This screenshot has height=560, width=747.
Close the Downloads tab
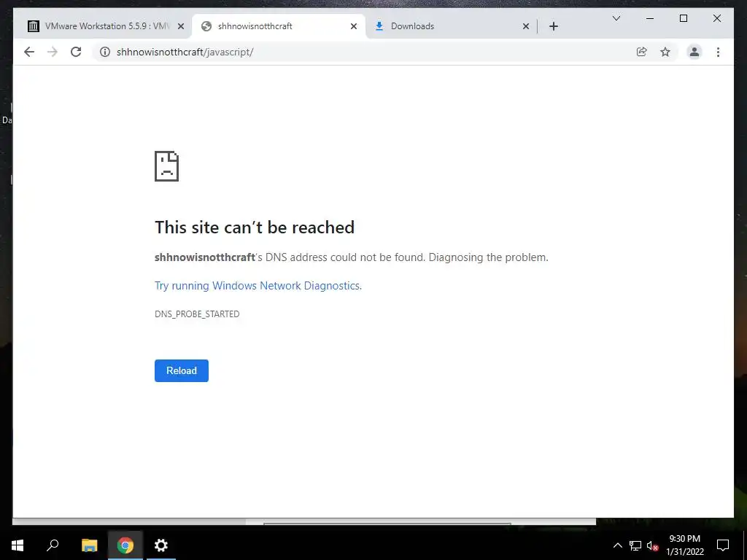[526, 26]
